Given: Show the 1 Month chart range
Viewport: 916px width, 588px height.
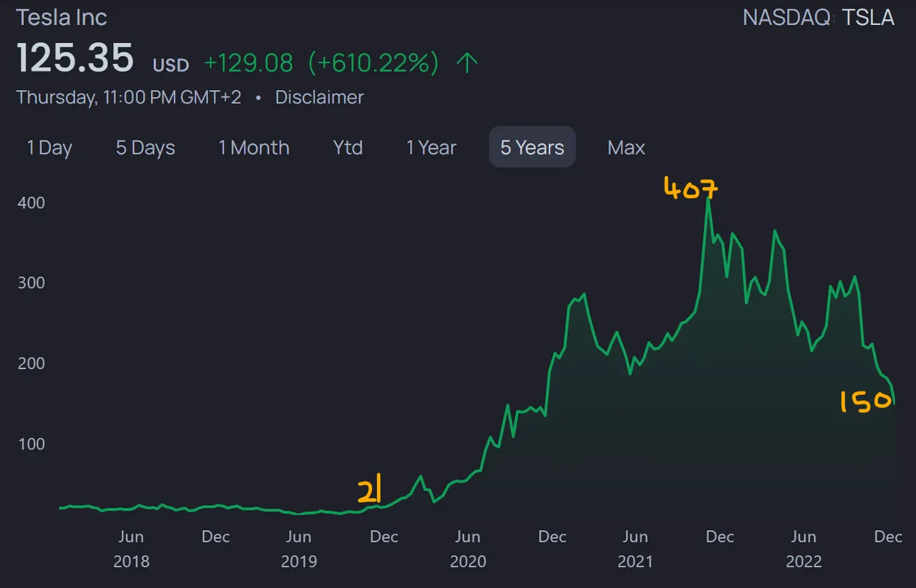Looking at the screenshot, I should (x=254, y=147).
